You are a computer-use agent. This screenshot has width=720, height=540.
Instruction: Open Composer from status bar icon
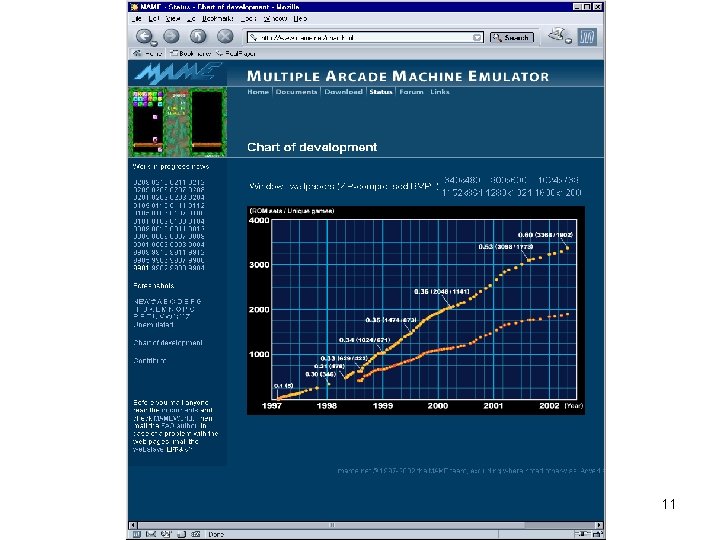(166, 534)
